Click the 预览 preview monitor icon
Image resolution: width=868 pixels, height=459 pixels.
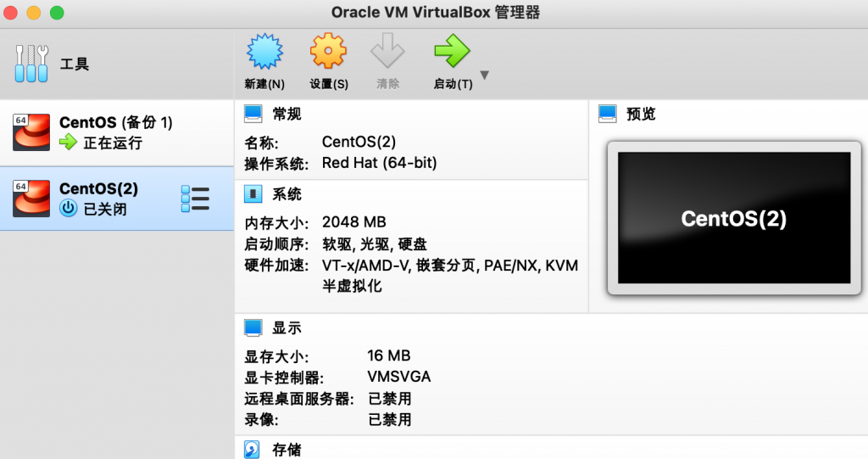(x=607, y=114)
